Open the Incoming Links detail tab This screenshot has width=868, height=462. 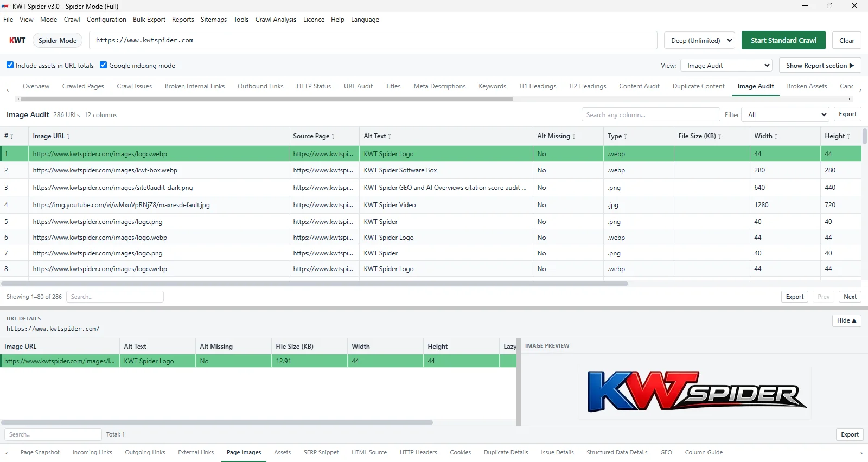92,452
